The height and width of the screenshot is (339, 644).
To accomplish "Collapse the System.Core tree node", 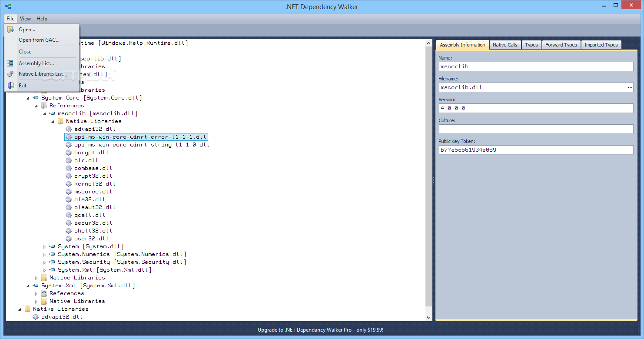I will [28, 98].
